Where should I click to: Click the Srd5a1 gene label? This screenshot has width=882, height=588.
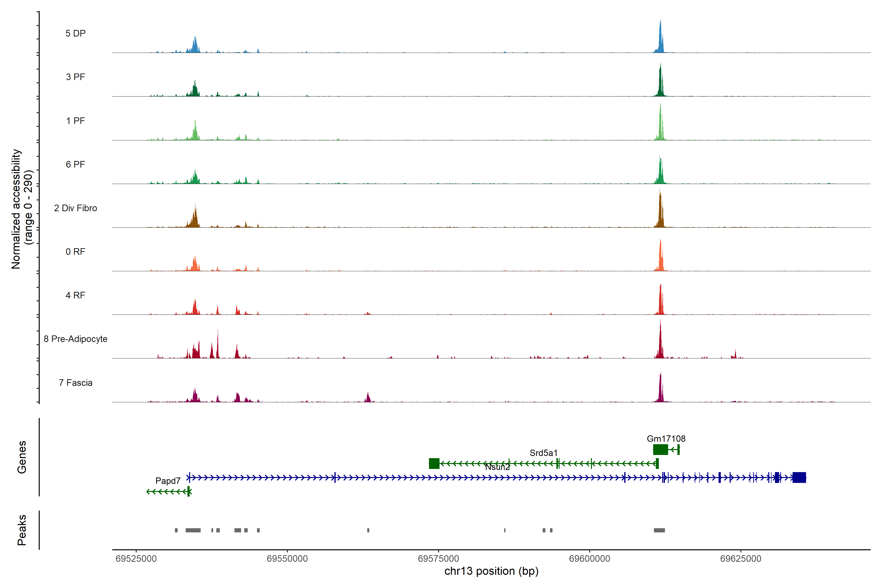point(543,453)
